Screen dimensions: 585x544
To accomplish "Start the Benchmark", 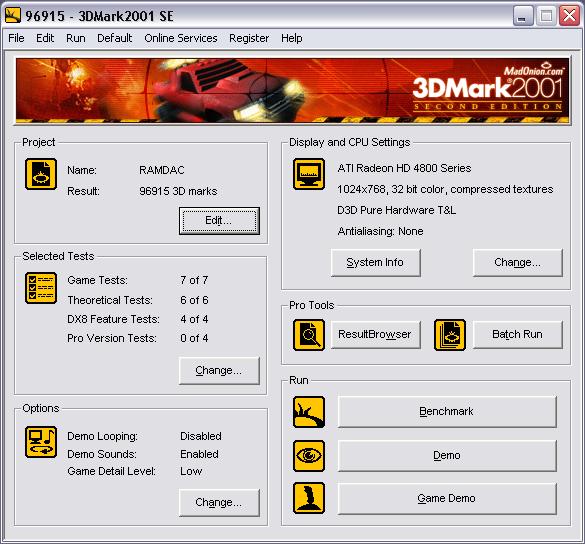I will pos(447,412).
